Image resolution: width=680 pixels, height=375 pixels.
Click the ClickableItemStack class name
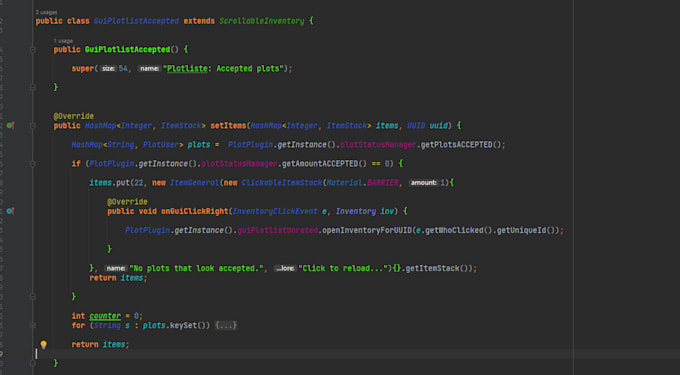tap(282, 183)
